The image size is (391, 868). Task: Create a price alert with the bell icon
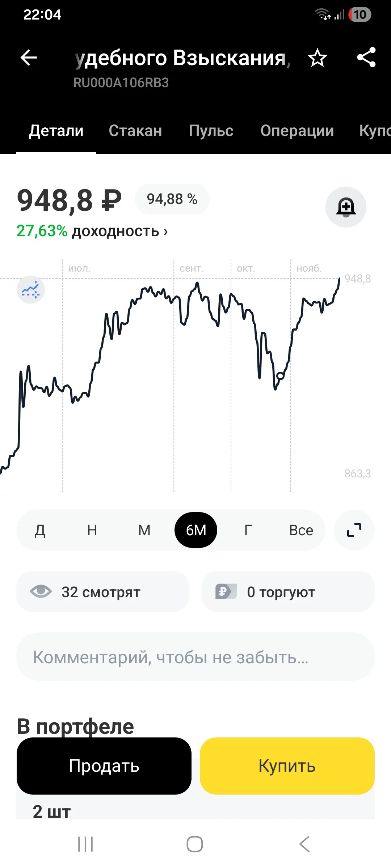(x=346, y=207)
